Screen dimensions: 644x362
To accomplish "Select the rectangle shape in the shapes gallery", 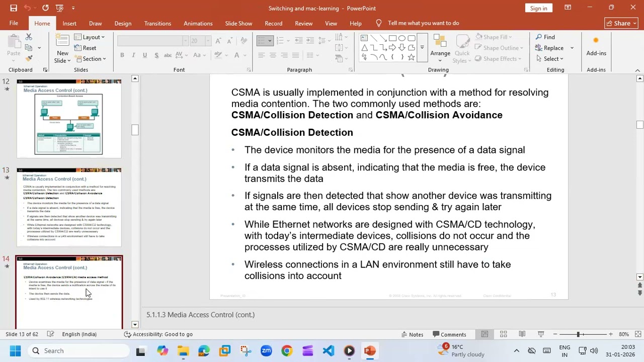I will pos(392,38).
